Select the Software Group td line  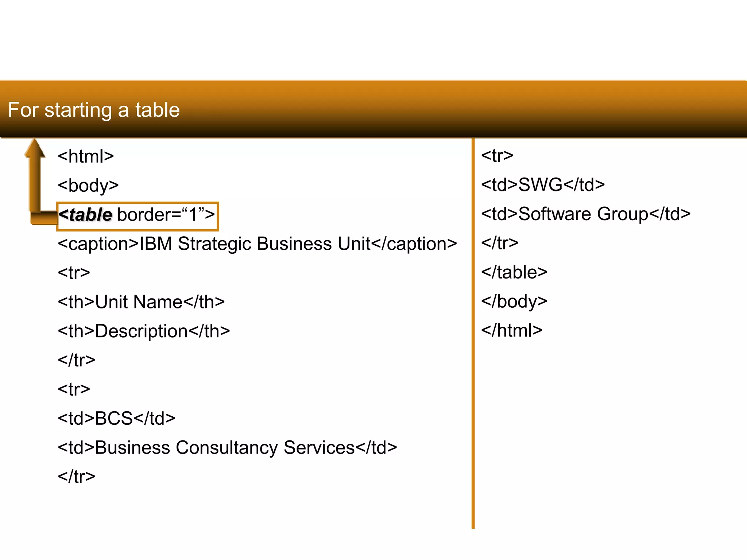point(586,214)
